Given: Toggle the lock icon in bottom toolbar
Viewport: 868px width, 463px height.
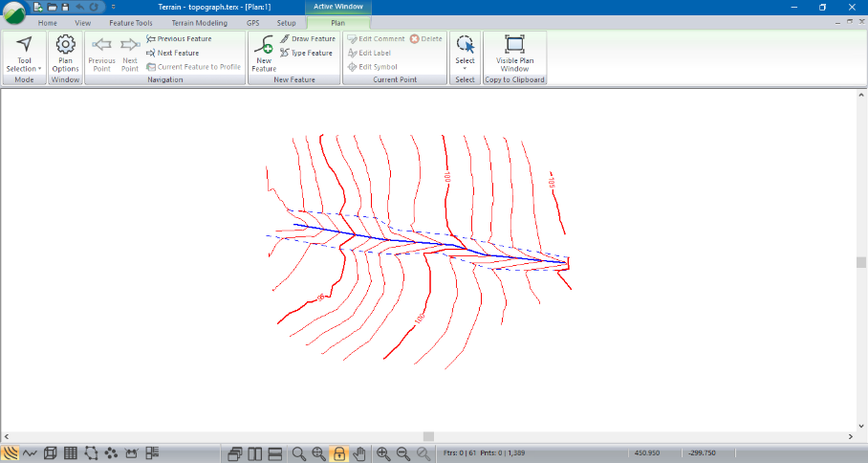Looking at the screenshot, I should (x=338, y=453).
